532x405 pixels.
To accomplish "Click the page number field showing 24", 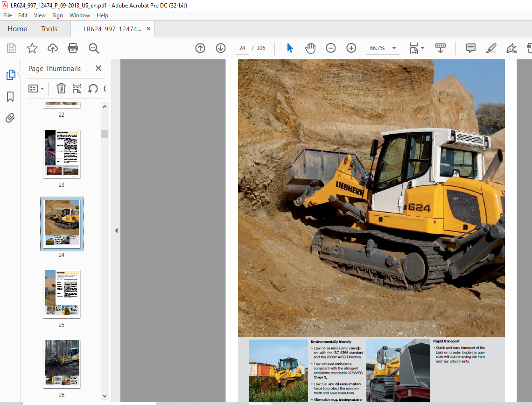I will pyautogui.click(x=242, y=48).
